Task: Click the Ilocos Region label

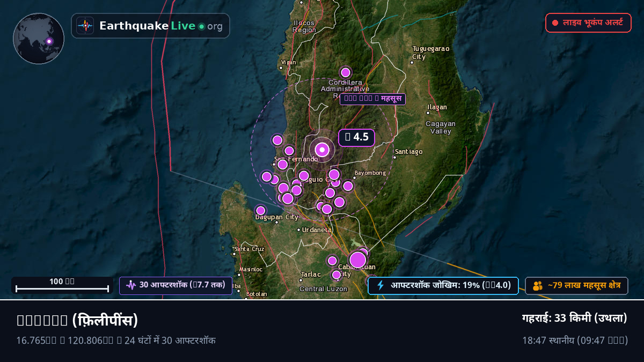Action: click(304, 26)
